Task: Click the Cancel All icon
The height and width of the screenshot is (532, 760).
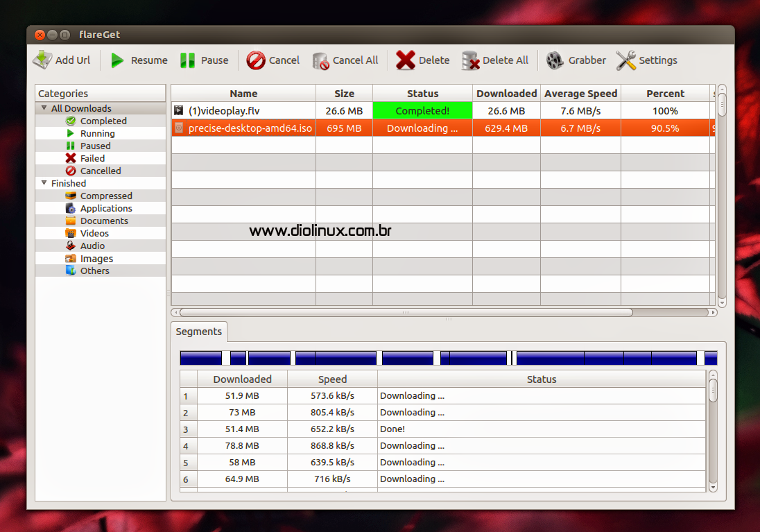Action: click(x=320, y=60)
